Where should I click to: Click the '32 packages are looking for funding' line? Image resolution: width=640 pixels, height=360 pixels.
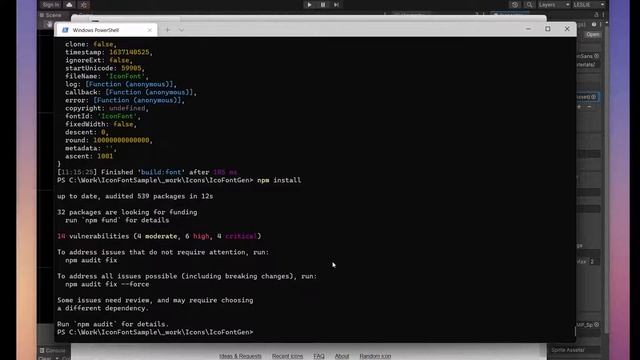[x=127, y=212]
